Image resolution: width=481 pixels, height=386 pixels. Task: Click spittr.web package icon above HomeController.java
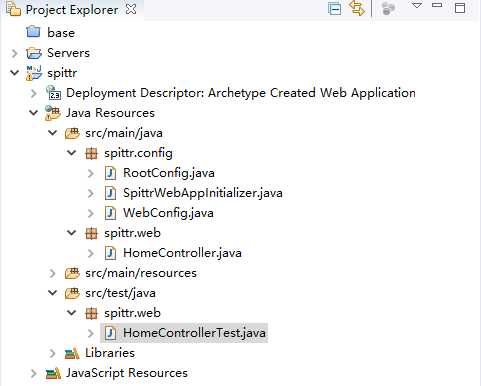coord(91,233)
